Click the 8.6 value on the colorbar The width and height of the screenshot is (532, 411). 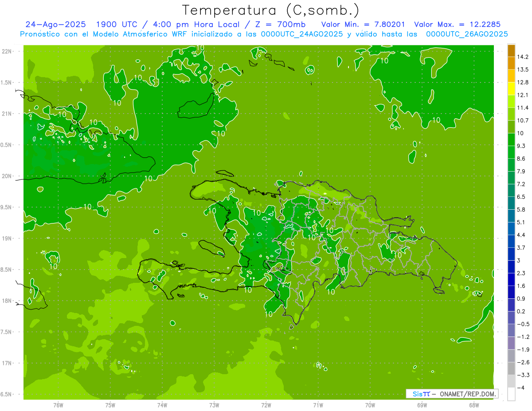pyautogui.click(x=521, y=159)
